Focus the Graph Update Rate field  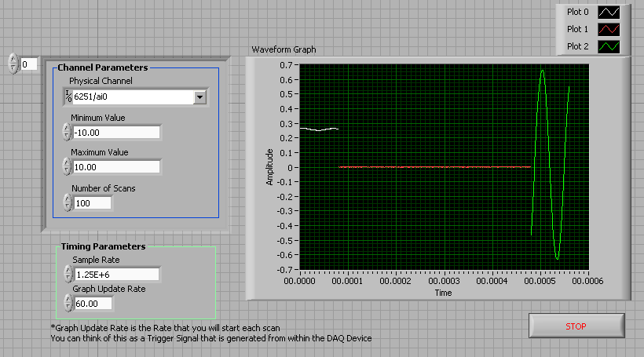point(92,302)
